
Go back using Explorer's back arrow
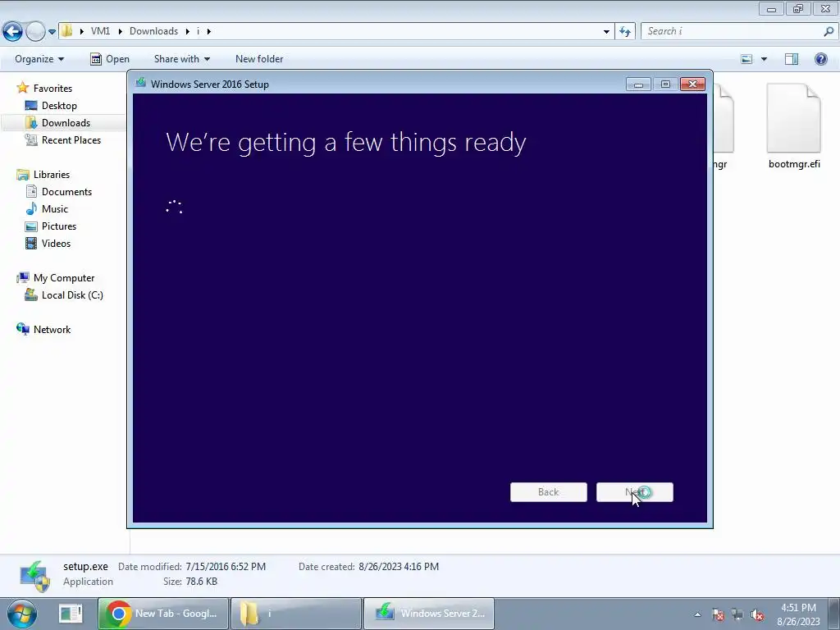[x=12, y=32]
